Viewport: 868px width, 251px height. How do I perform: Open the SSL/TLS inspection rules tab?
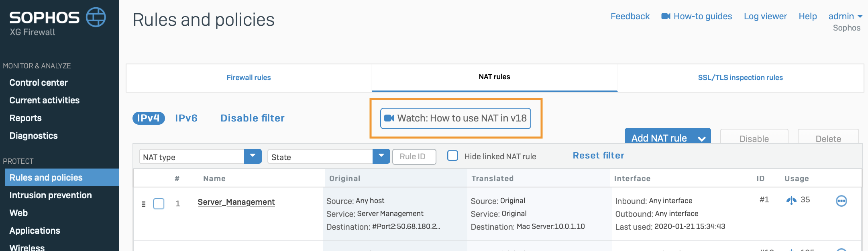(x=740, y=78)
